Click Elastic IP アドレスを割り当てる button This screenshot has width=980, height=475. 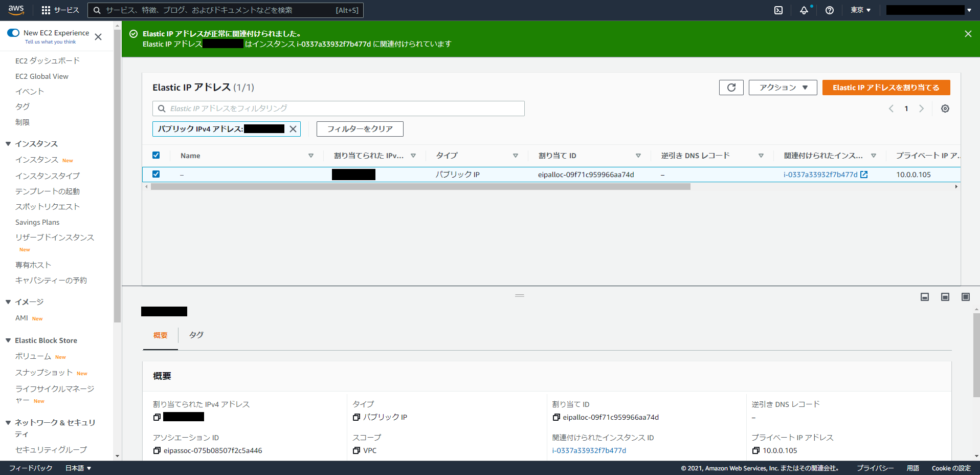pyautogui.click(x=886, y=88)
